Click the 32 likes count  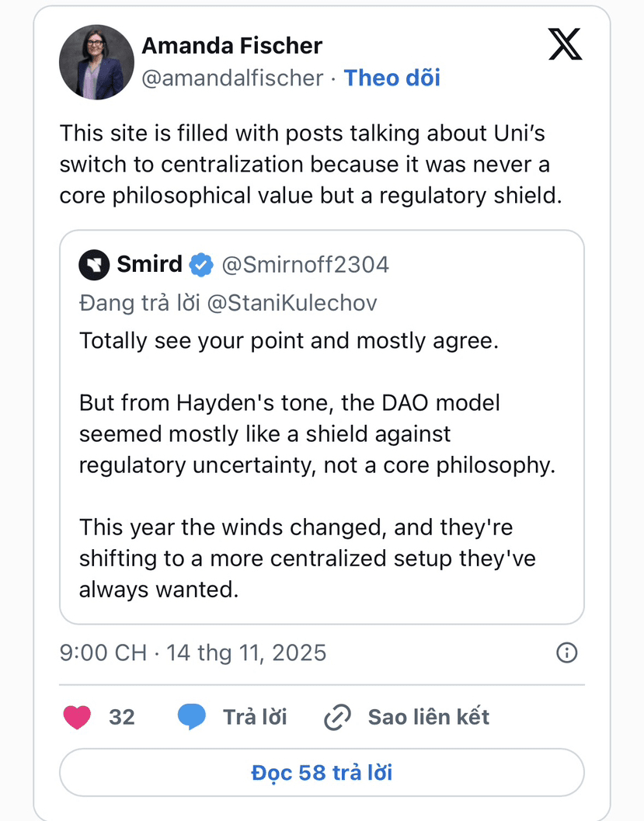(x=122, y=717)
